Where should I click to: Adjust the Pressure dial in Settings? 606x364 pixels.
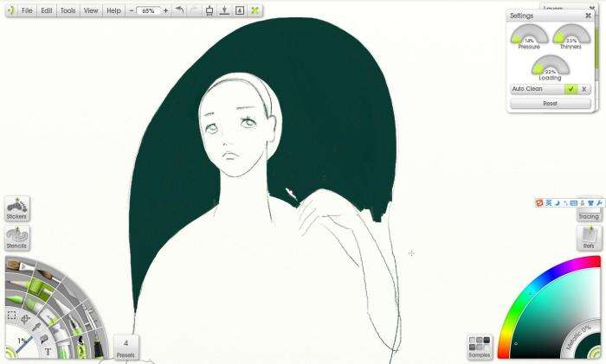tap(528, 35)
